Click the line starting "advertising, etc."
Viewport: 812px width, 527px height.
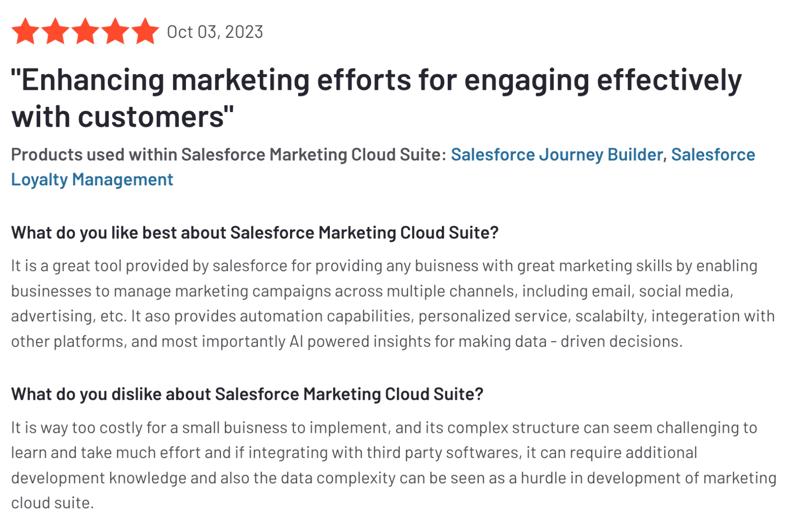(392, 316)
